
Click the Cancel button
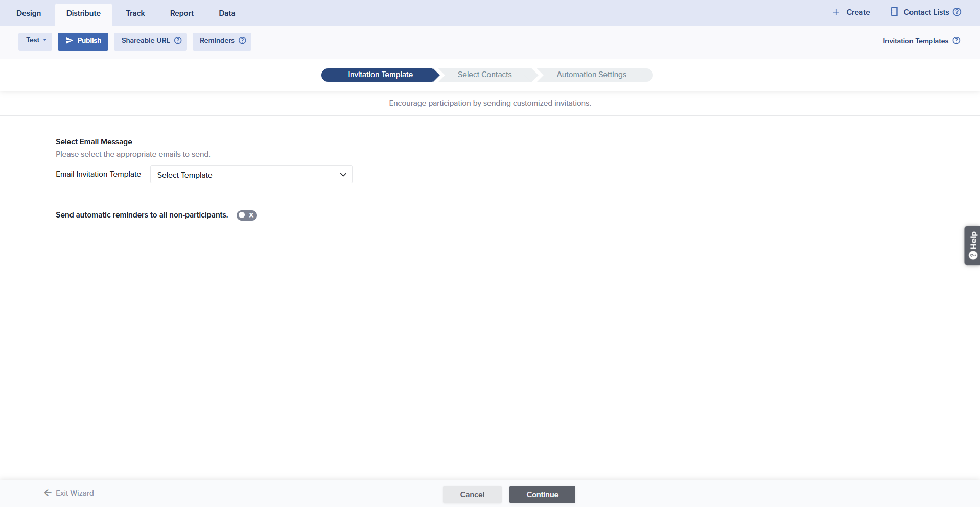pos(472,494)
